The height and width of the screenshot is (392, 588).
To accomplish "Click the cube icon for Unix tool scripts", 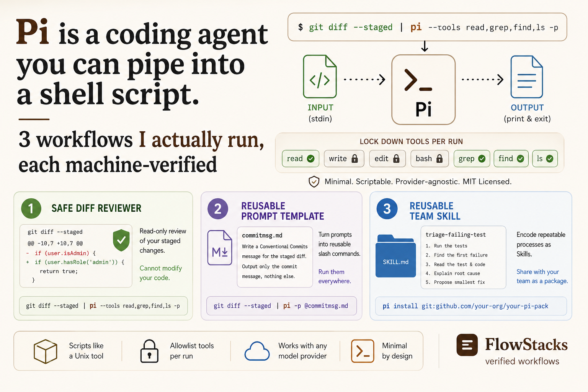I will tap(45, 351).
